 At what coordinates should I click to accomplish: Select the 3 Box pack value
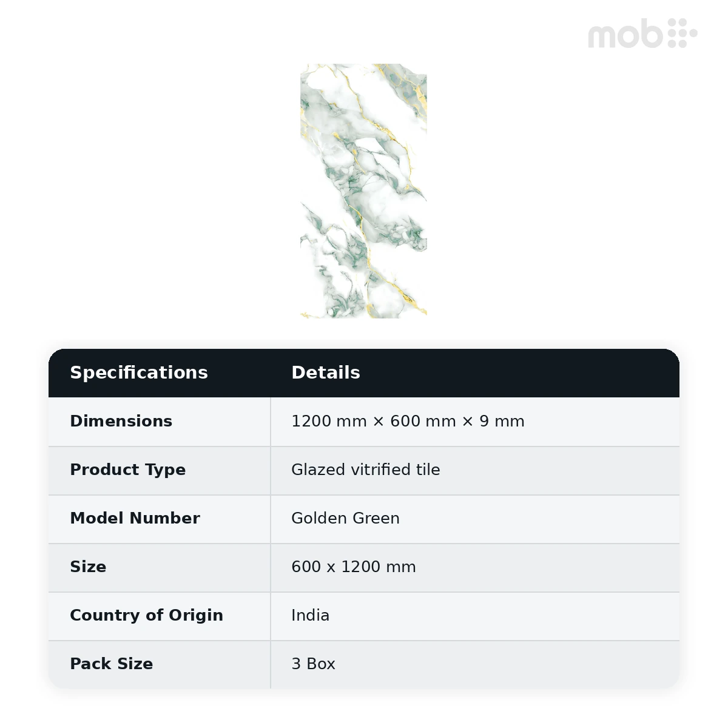[314, 664]
